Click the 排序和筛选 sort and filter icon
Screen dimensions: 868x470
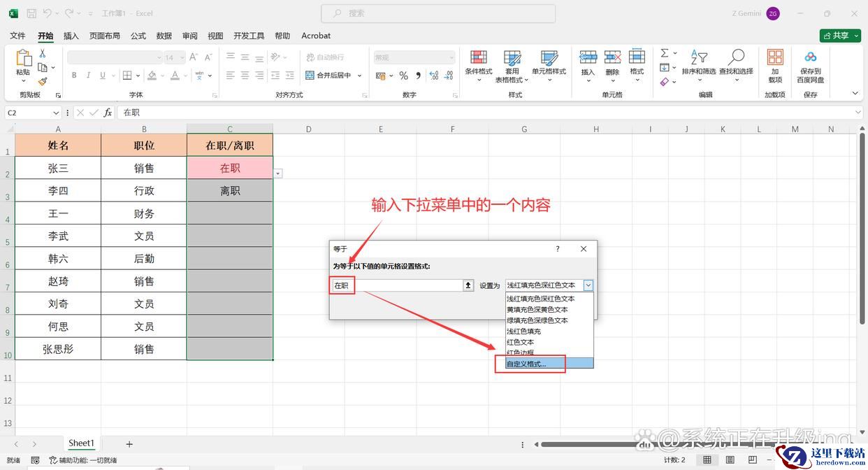[x=698, y=57]
